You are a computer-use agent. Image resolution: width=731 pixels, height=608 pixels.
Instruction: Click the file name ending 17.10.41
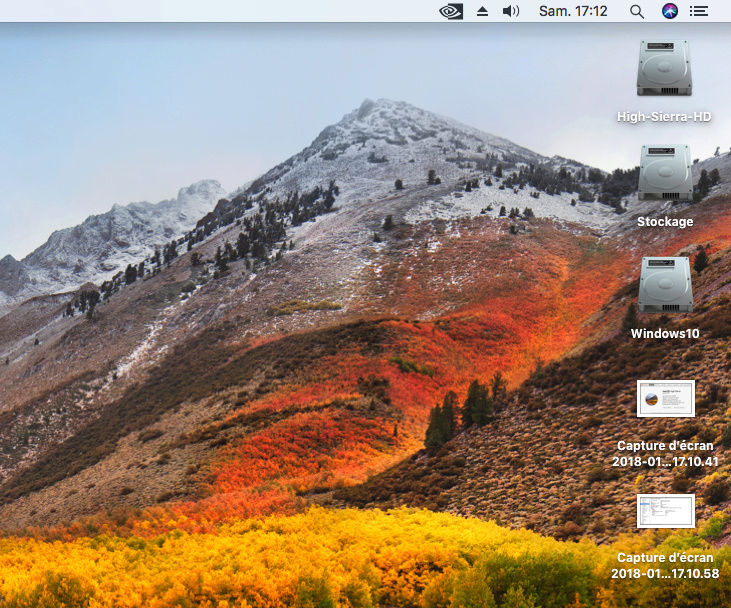click(665, 454)
